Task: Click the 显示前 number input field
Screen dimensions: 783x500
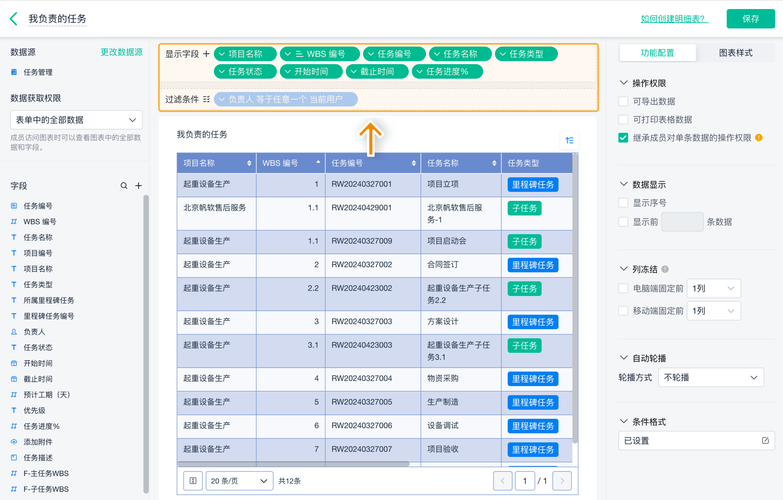Action: pos(682,222)
